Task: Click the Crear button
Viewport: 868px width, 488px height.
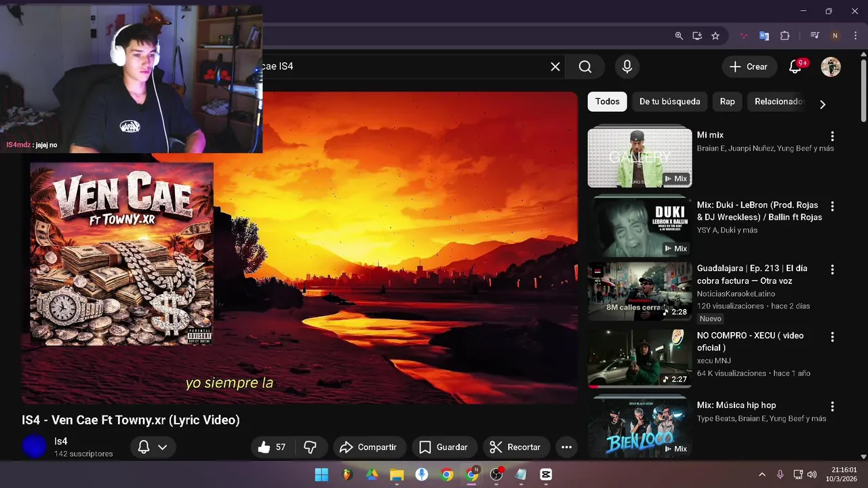Action: point(749,66)
